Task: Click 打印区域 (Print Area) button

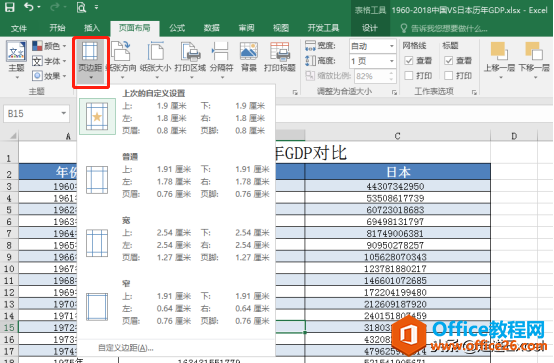Action: [190, 60]
